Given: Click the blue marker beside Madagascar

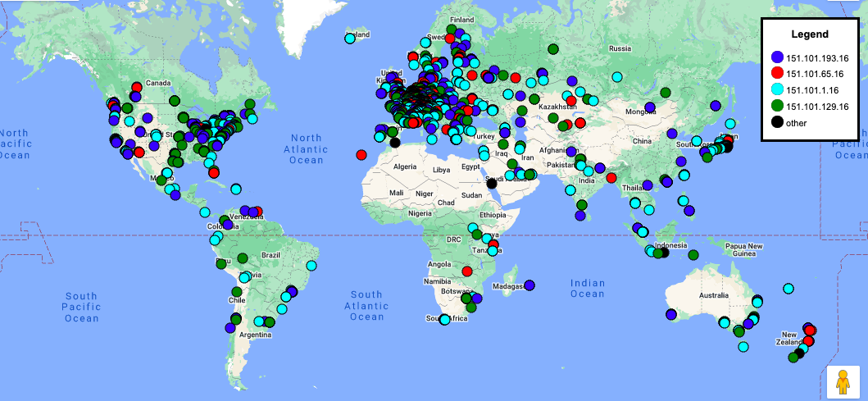Looking at the screenshot, I should [529, 285].
